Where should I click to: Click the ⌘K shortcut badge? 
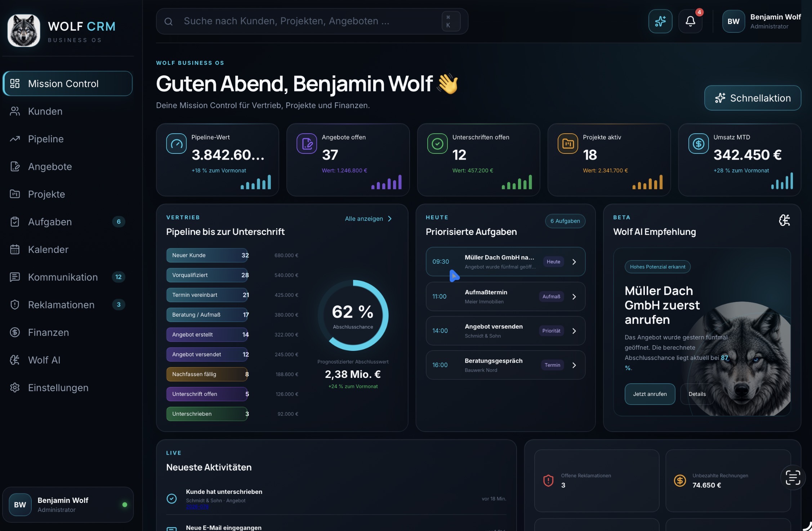tap(451, 21)
